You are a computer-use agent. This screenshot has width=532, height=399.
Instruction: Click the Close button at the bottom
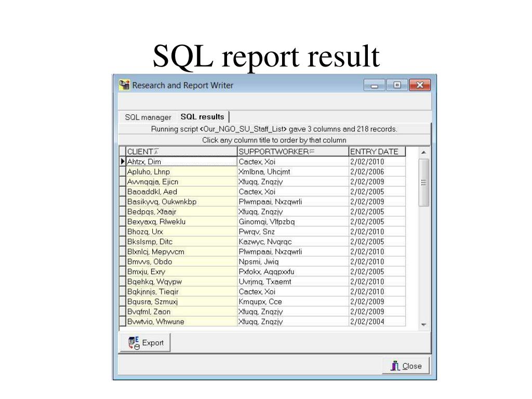click(406, 366)
